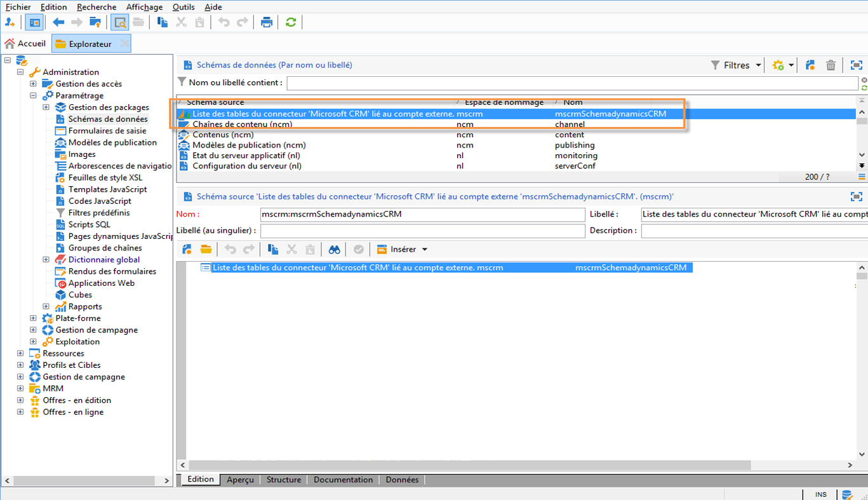Screen dimensions: 868x500
Task: Maximize the schema detail panel
Action: [x=856, y=197]
